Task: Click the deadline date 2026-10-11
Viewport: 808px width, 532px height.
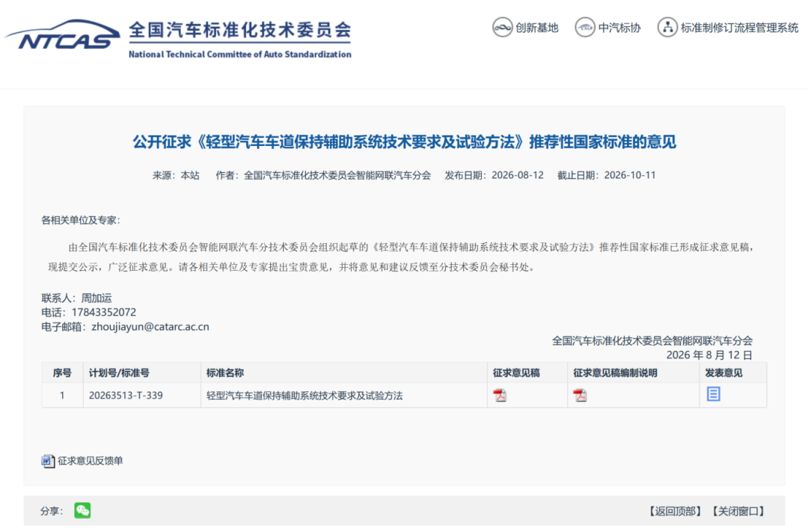Action: coord(630,175)
